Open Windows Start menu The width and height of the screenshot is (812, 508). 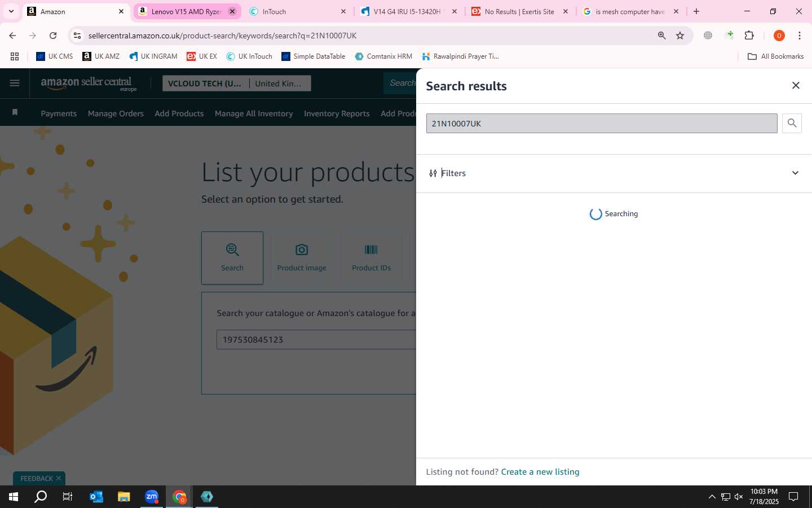[14, 497]
